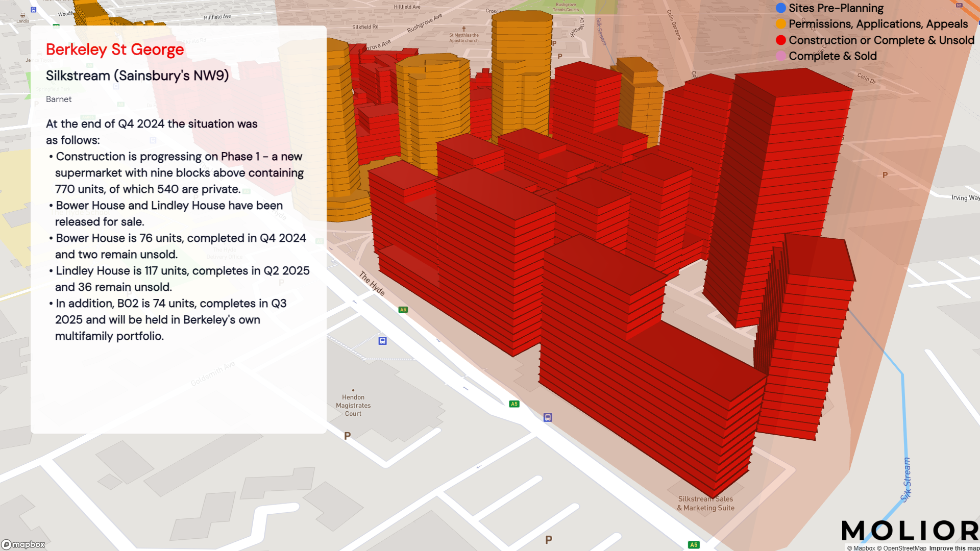Click the parking P icon at bottom center
This screenshot has height=551, width=980.
(549, 540)
